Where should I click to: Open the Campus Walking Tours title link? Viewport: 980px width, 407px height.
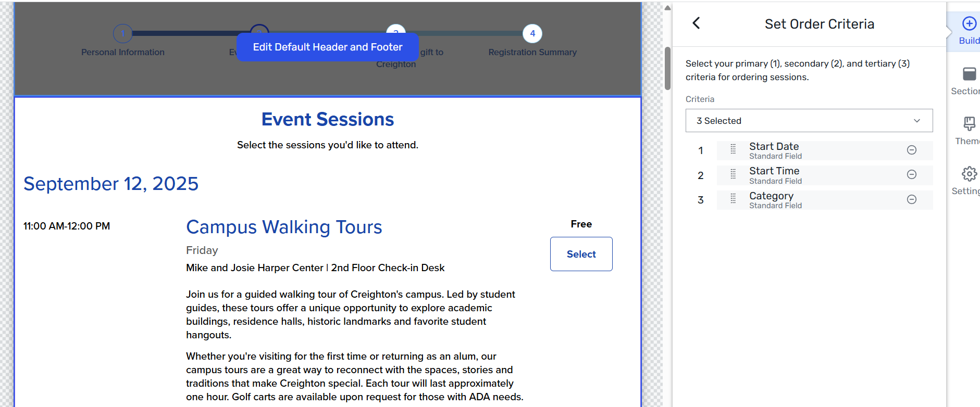point(284,227)
